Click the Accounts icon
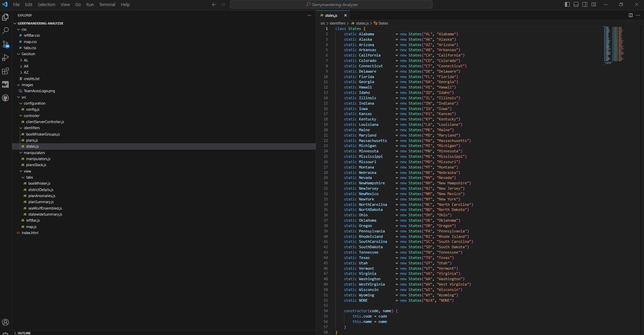Viewport: 644px width, 335px height. click(x=5, y=322)
